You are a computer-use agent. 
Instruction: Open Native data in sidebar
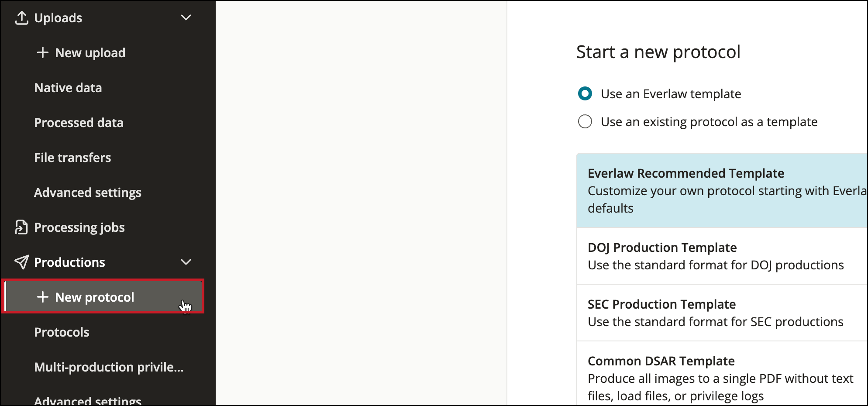[x=68, y=88]
